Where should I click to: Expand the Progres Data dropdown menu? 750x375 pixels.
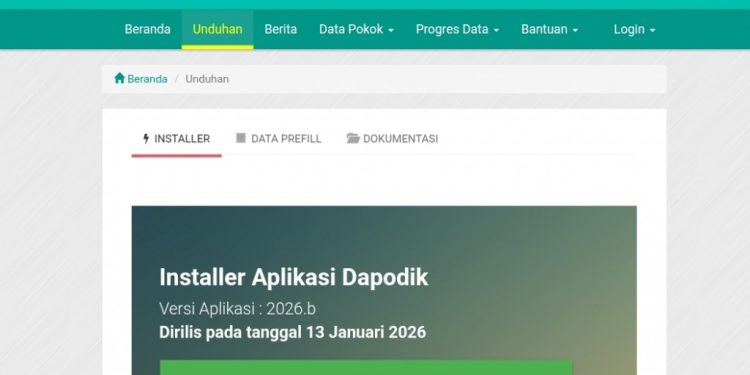(457, 29)
